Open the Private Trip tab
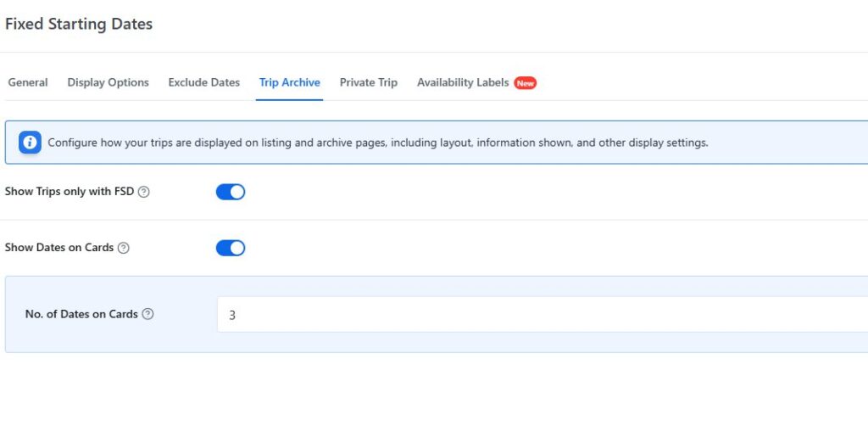The image size is (868, 426). tap(368, 82)
